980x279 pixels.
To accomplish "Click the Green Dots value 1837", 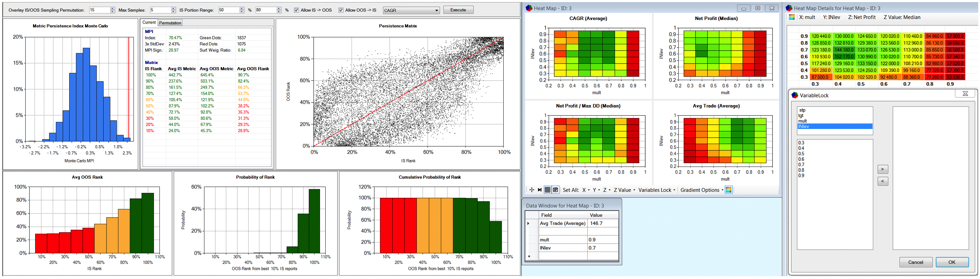I will (x=242, y=38).
